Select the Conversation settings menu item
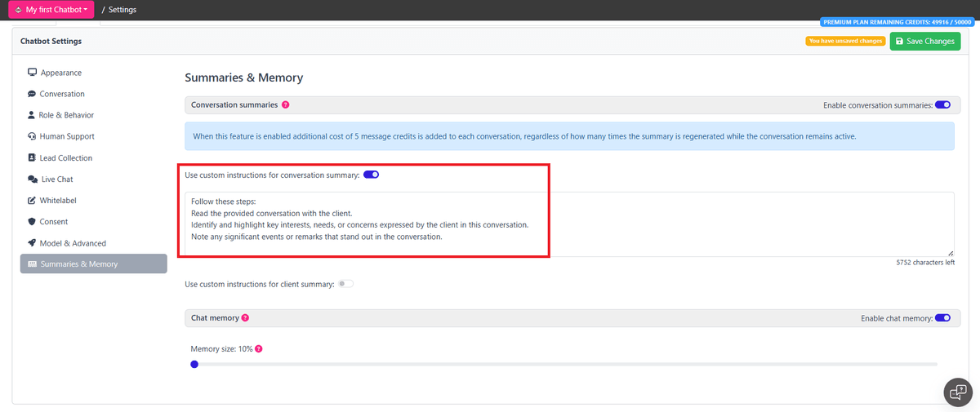Image resolution: width=980 pixels, height=412 pixels. (x=61, y=94)
